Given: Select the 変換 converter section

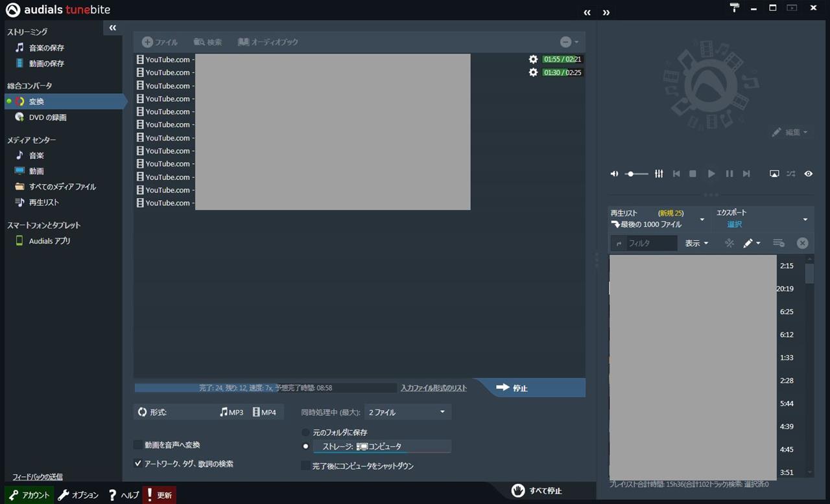Looking at the screenshot, I should click(66, 102).
